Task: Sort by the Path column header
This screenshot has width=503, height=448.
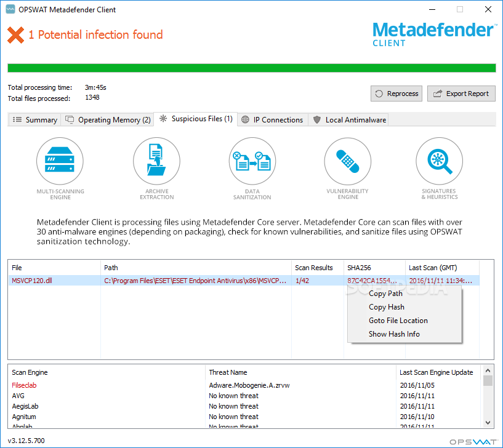Action: point(196,268)
